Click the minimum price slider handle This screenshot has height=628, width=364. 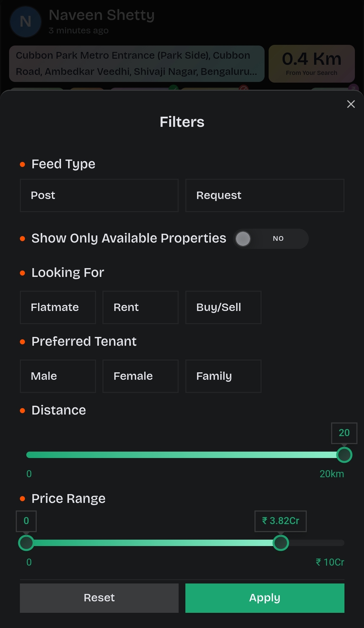(26, 543)
